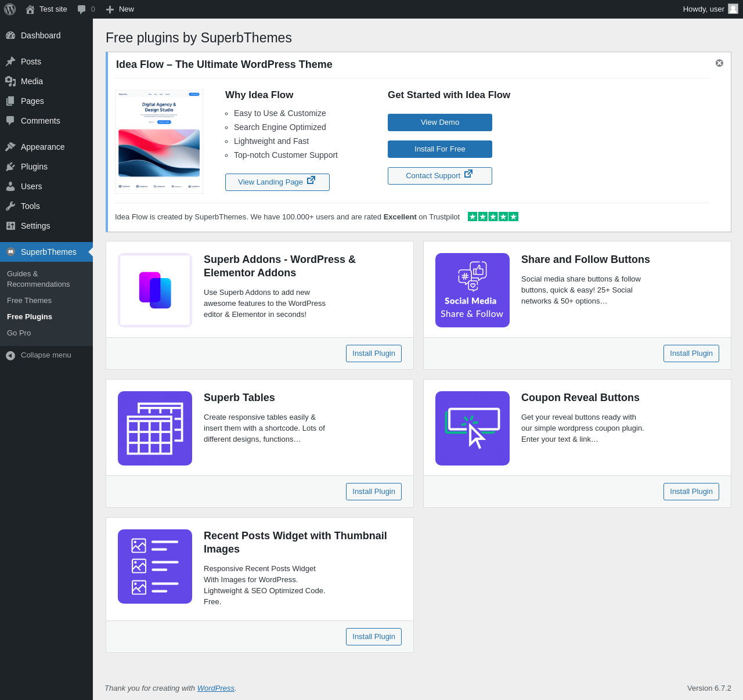Click the Superb Addons plugin icon
The width and height of the screenshot is (743, 700).
point(155,290)
